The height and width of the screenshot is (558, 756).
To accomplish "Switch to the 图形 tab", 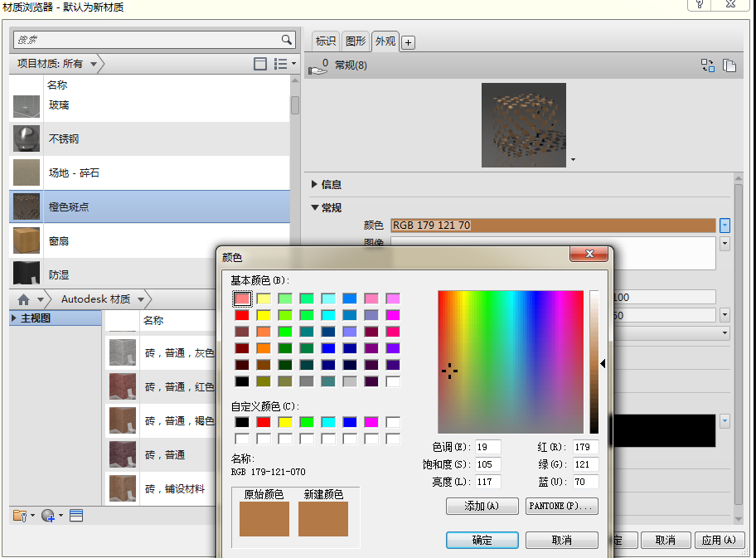I will pyautogui.click(x=356, y=41).
